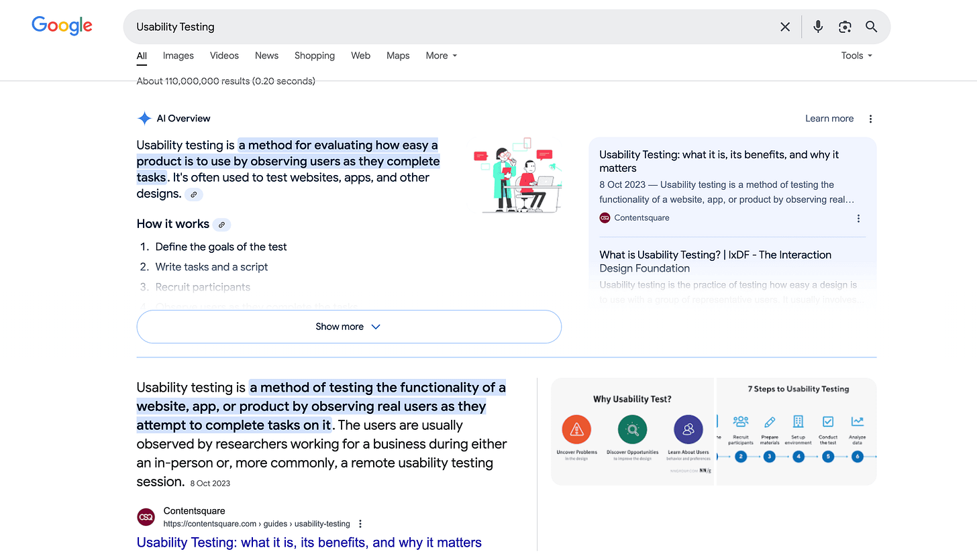Click the contentsquare.com guides URL
Viewport: 977px width, 560px height.
coord(257,524)
